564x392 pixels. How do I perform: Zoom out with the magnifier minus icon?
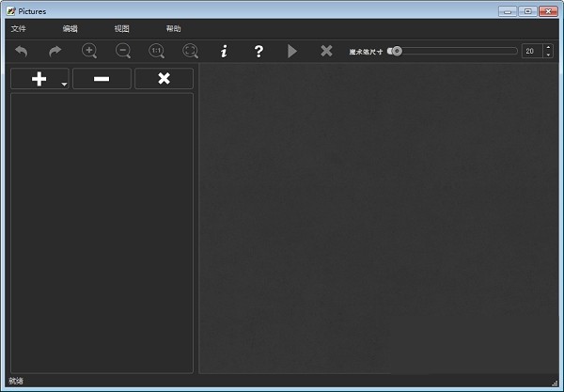tap(122, 51)
